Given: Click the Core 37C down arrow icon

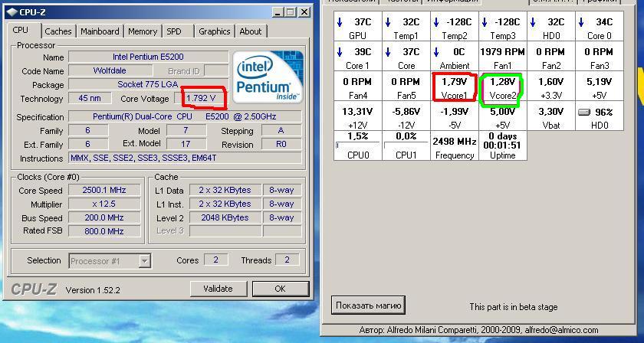Looking at the screenshot, I should click(388, 52).
